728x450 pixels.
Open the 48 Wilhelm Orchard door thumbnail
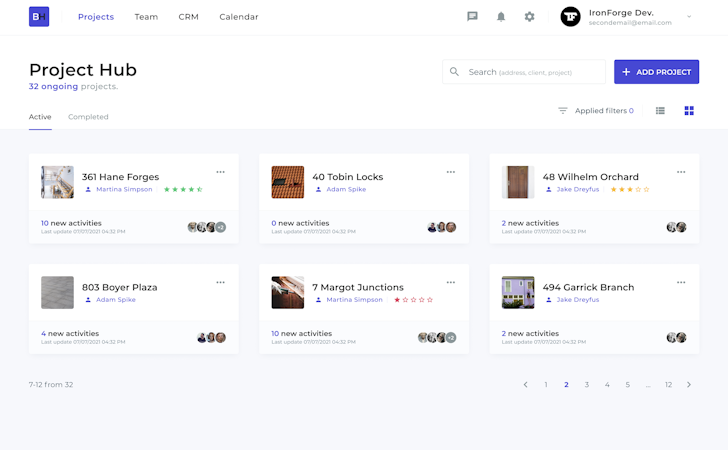[518, 182]
